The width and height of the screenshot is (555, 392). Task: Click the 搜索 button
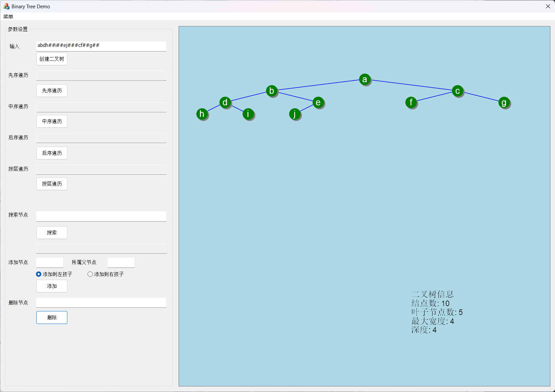(x=52, y=232)
